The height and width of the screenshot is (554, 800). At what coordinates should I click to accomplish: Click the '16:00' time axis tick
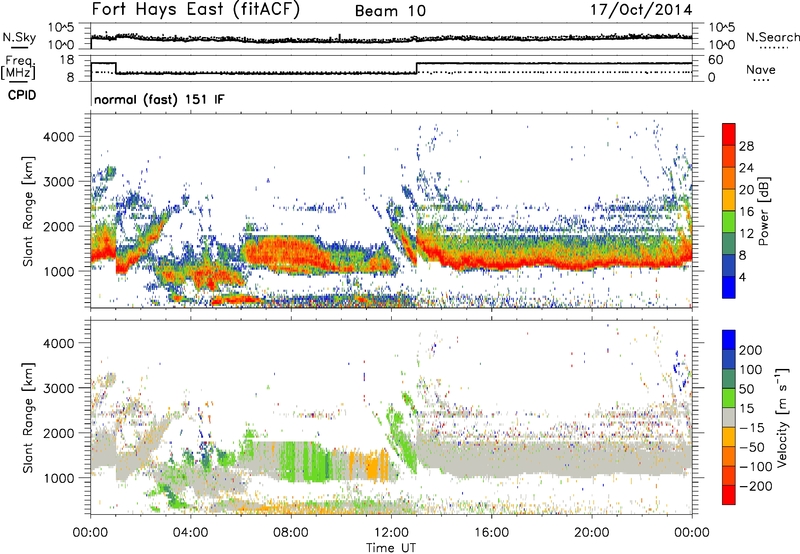click(x=491, y=533)
